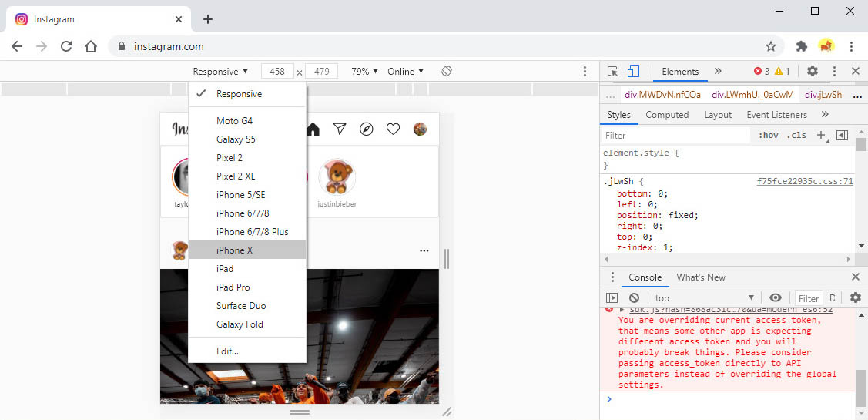Toggle :hov element state
Viewport: 868px width, 420px height.
768,135
